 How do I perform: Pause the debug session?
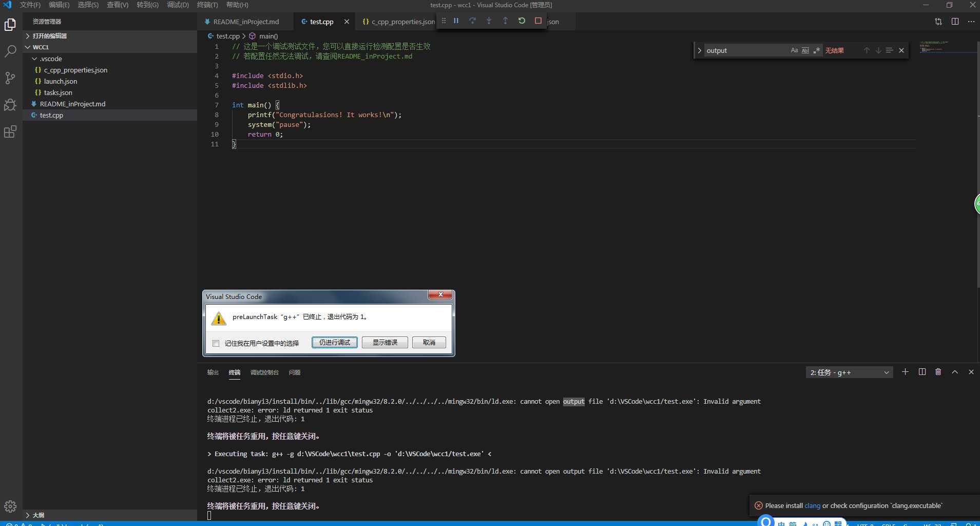point(456,21)
